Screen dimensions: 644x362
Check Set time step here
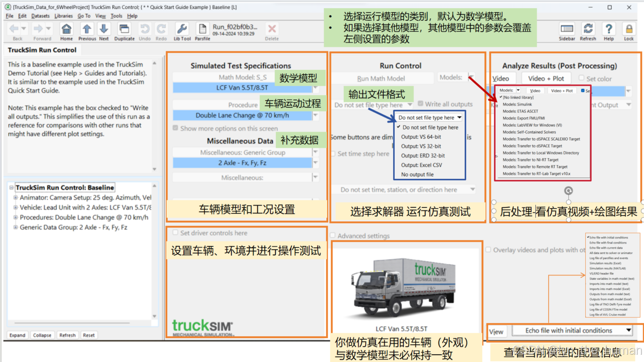(333, 154)
